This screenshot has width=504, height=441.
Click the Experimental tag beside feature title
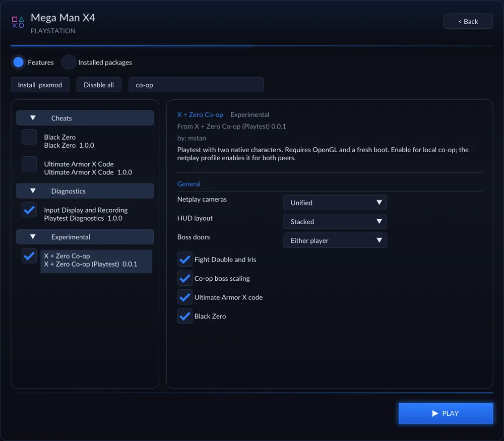250,115
